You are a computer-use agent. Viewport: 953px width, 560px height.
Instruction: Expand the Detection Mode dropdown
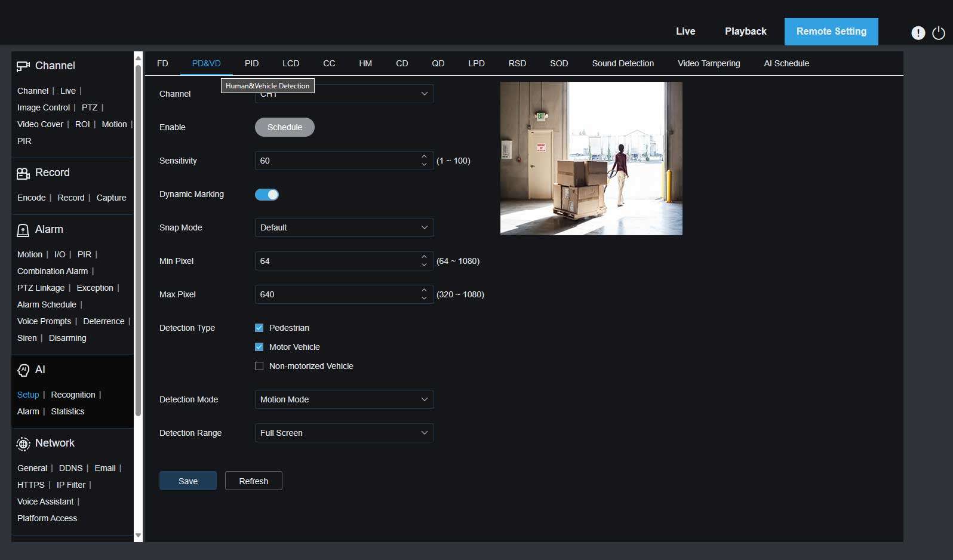coord(344,399)
